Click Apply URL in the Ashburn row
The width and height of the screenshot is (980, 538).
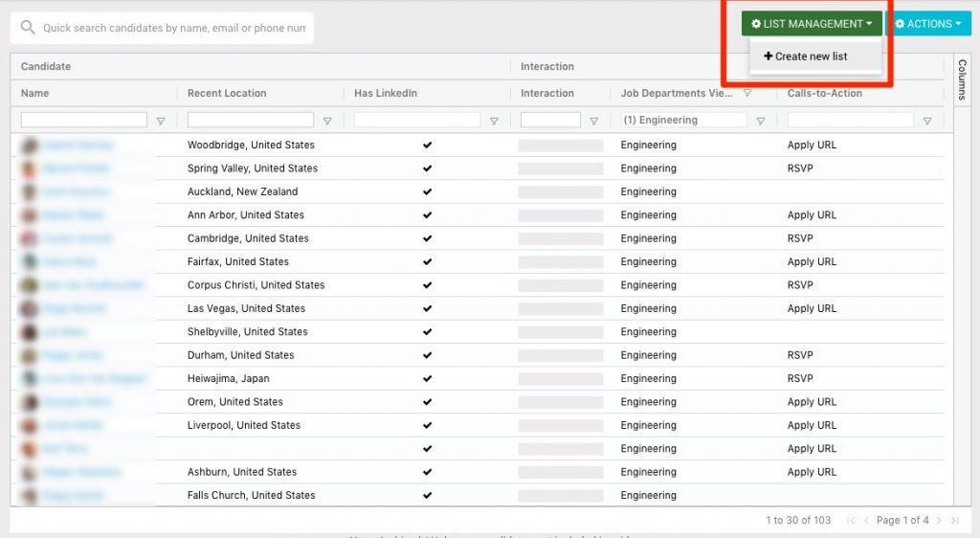coord(812,472)
